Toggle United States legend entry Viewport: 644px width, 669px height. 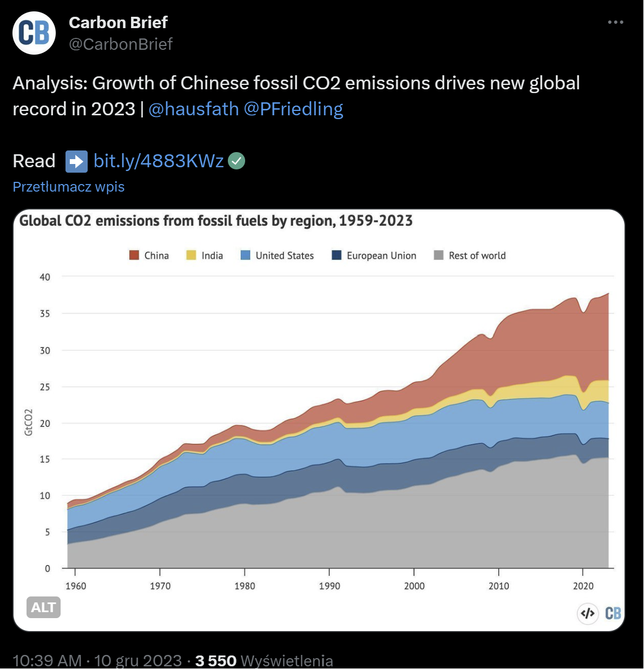pos(277,255)
